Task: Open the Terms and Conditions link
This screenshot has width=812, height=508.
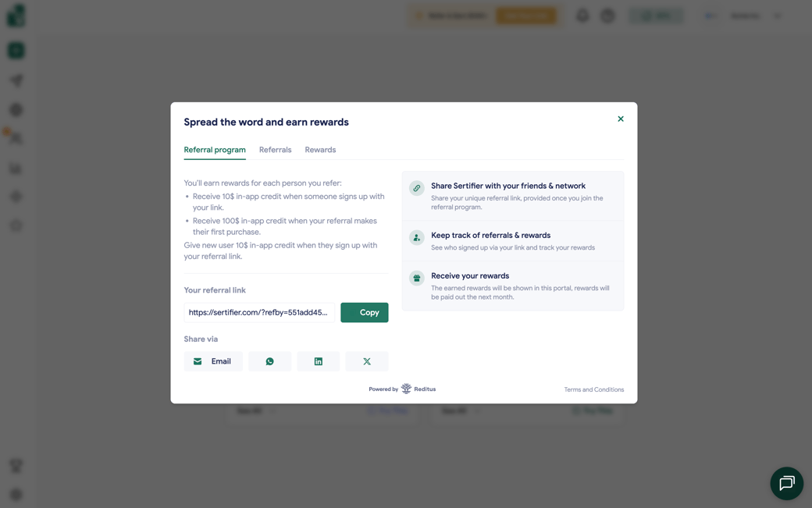Action: [593, 389]
